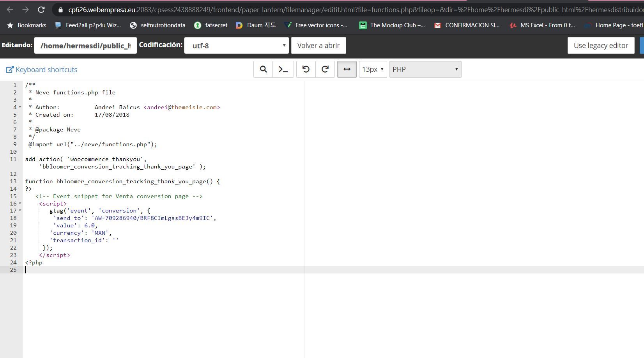
Task: Open the Codificación utf-8 dropdown
Action: pos(237,46)
